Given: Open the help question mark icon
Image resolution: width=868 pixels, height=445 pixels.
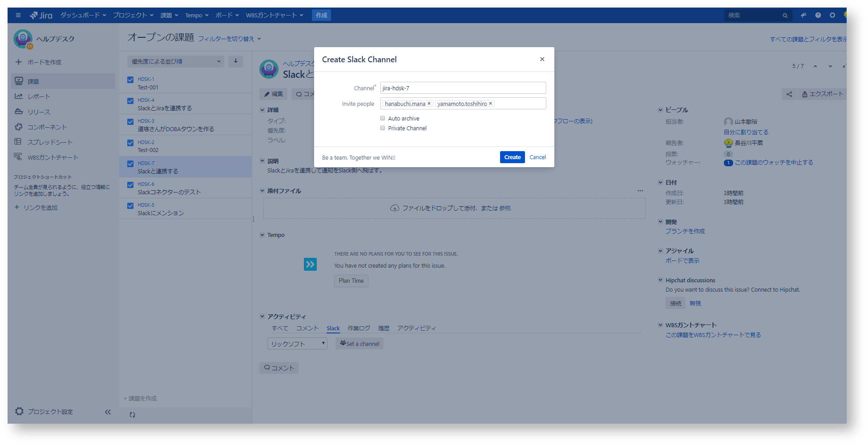Looking at the screenshot, I should pyautogui.click(x=818, y=15).
